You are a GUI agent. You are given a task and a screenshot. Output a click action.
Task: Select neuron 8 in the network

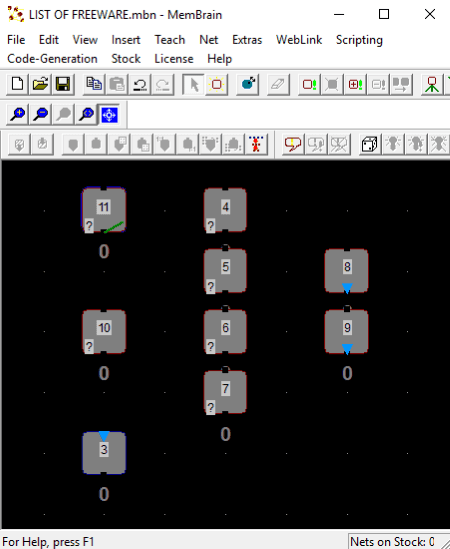tap(347, 271)
